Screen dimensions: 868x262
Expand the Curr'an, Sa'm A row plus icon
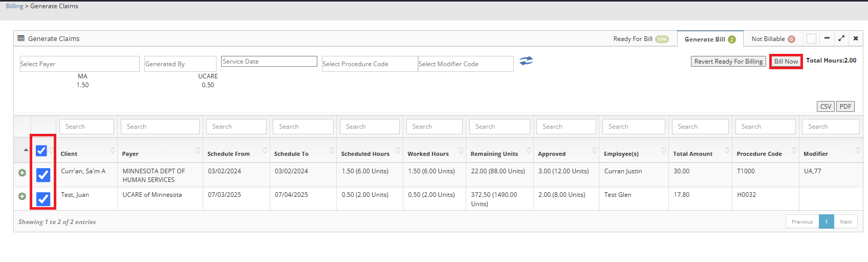[x=22, y=173]
